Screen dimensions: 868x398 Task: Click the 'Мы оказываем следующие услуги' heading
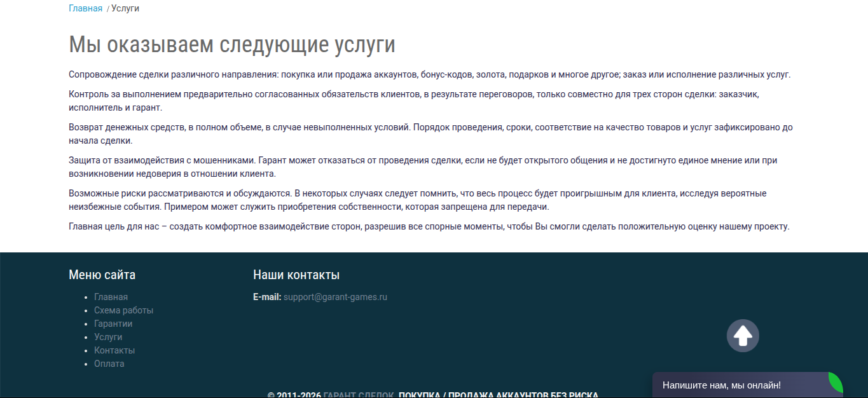[x=232, y=45]
